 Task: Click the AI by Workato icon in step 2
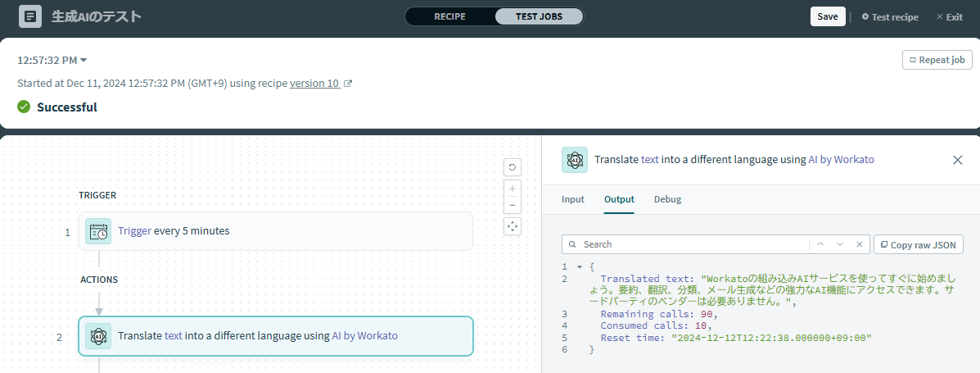98,336
